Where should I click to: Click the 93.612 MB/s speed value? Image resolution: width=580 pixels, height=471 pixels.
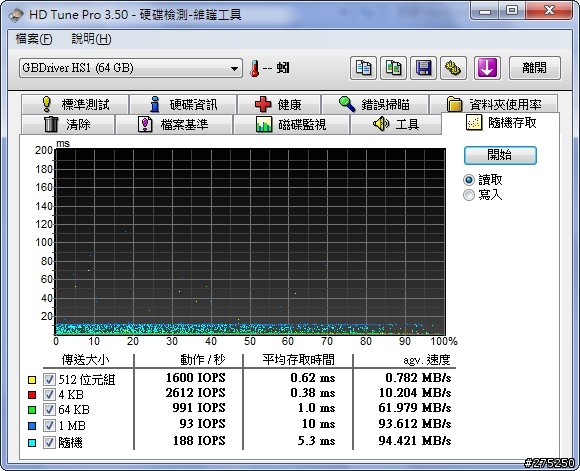click(x=415, y=424)
